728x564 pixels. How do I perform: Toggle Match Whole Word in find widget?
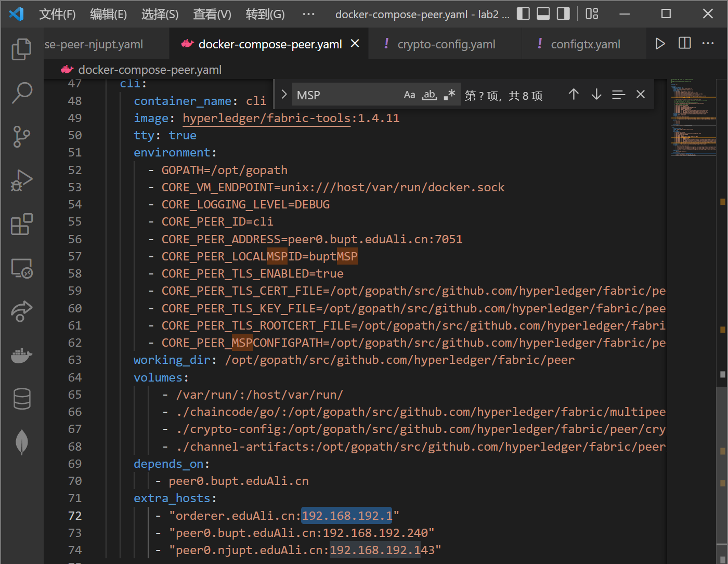[x=430, y=95]
